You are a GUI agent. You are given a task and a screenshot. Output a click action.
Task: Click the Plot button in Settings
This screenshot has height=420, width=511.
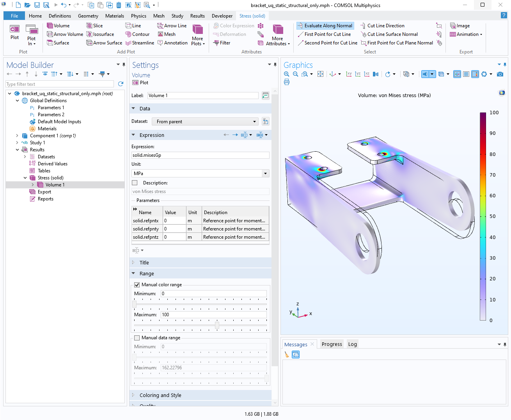140,83
